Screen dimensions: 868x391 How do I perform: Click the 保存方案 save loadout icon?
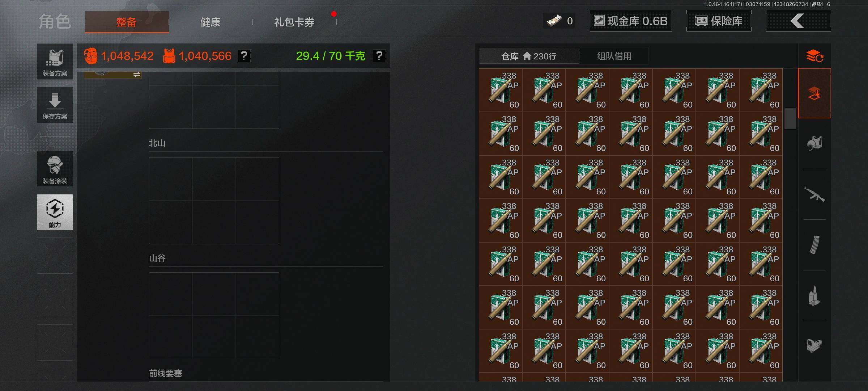coord(55,105)
